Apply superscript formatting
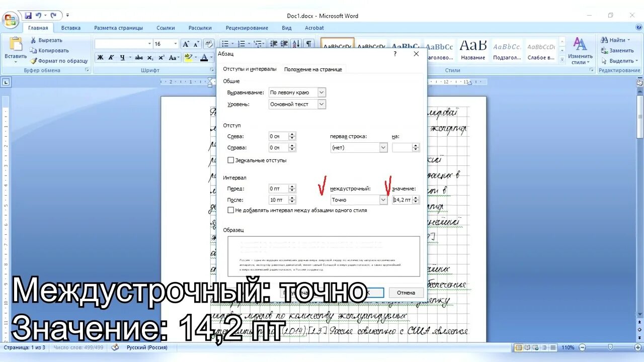 point(162,57)
